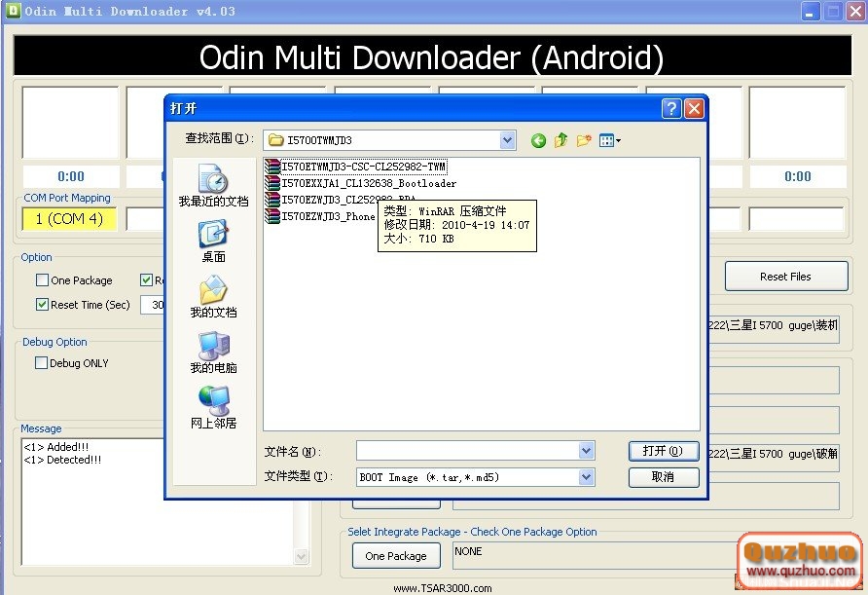The image size is (868, 595).
Task: Click the Message log scrollbar down arrow
Action: point(302,556)
